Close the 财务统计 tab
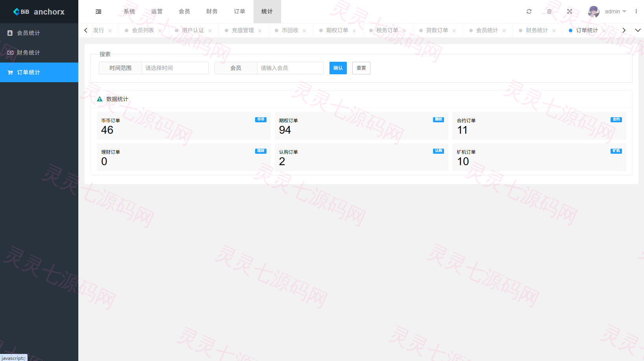The height and width of the screenshot is (361, 644). tap(554, 31)
